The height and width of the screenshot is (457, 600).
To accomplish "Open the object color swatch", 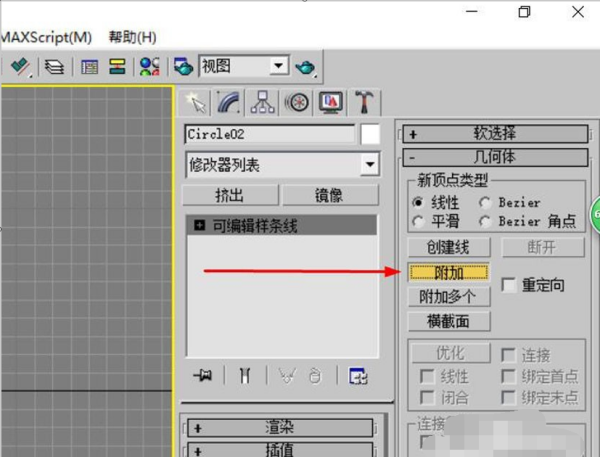I will click(x=370, y=134).
